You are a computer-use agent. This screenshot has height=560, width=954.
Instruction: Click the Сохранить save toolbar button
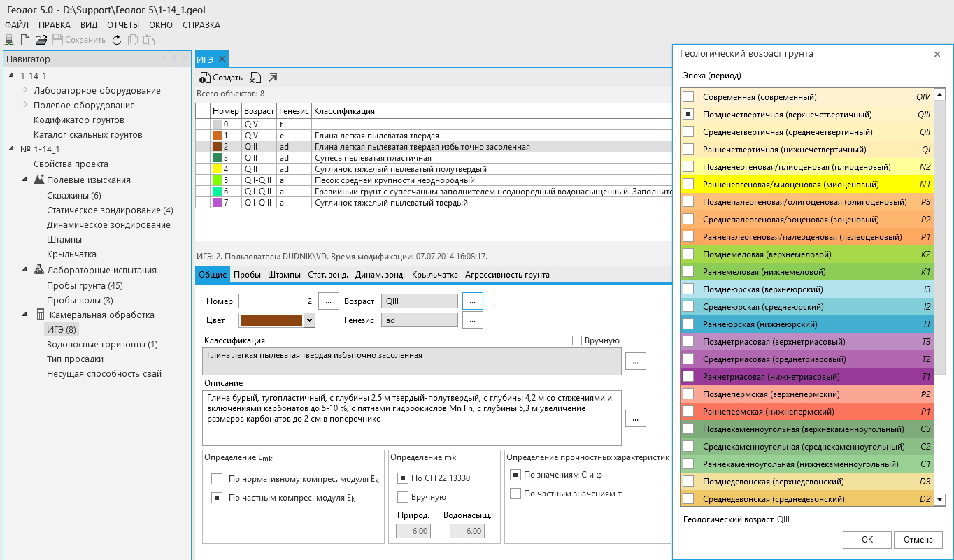click(78, 40)
